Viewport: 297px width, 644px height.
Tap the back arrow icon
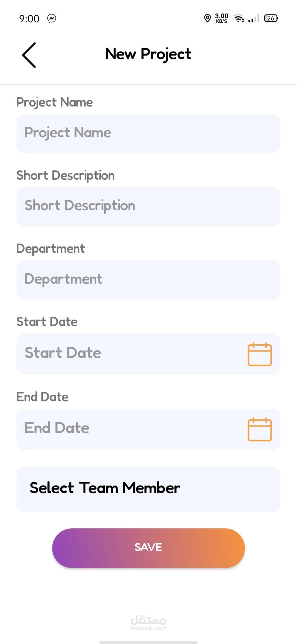29,55
